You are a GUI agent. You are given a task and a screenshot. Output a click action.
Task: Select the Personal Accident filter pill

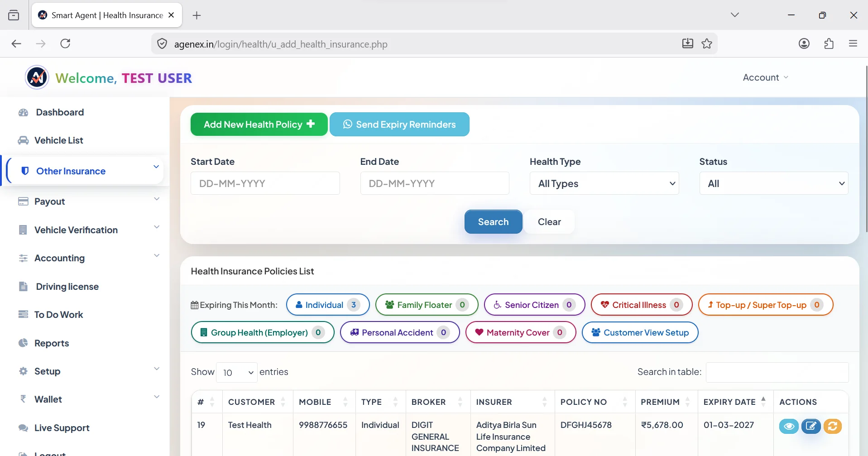tap(400, 332)
